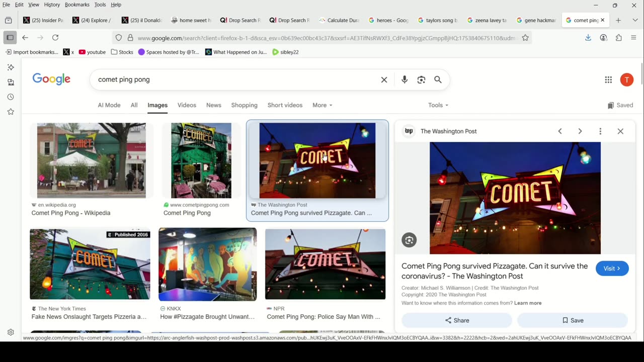The image size is (644, 362).
Task: Close the comet ping tab
Action: click(x=602, y=20)
